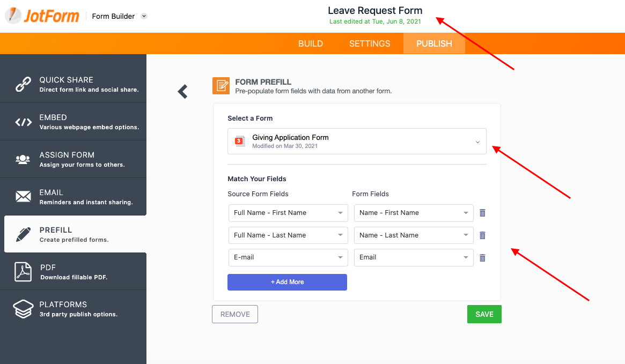Image resolution: width=625 pixels, height=364 pixels.
Task: Open PDF via the document icon
Action: (23, 272)
